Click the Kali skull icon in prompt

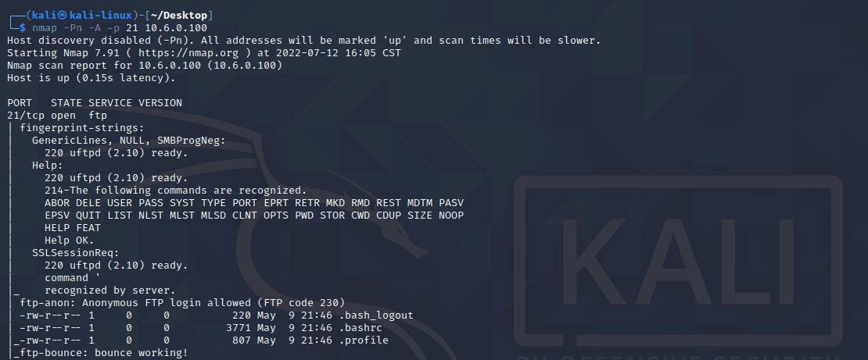(x=63, y=16)
